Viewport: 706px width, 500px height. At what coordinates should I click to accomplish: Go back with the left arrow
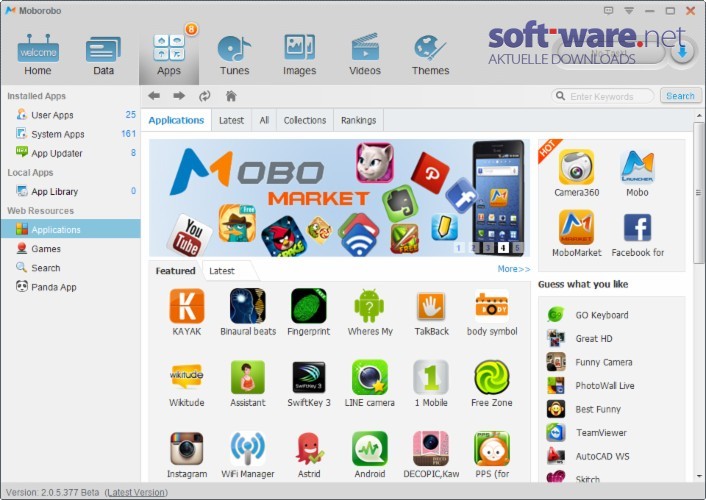[154, 95]
